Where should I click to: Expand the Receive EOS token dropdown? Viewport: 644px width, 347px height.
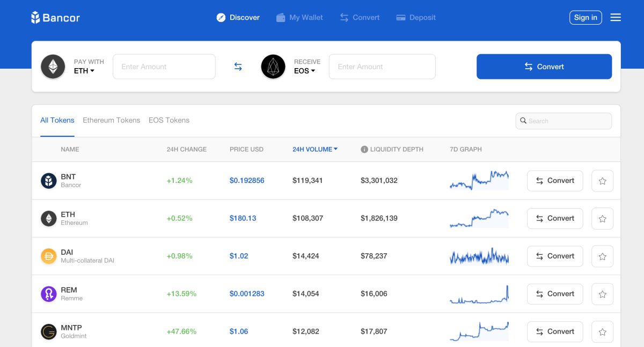[x=304, y=71]
